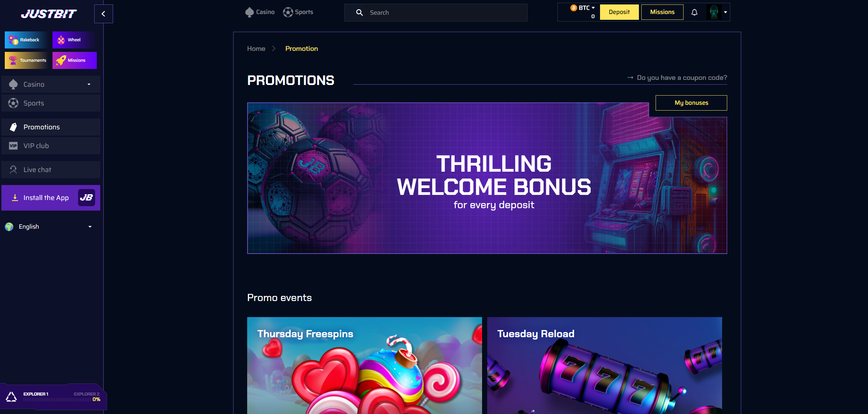Open the user avatar account menu

tap(717, 12)
